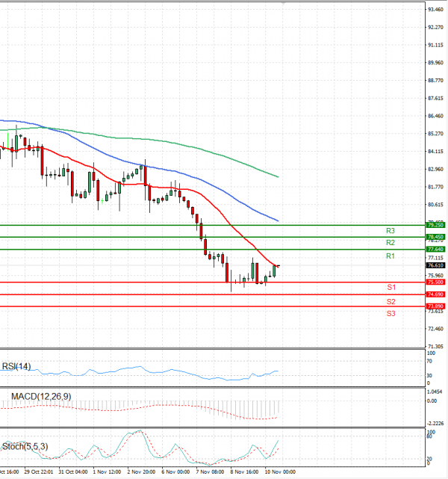Click the 2 Nov 20:00 time label

[x=141, y=472]
